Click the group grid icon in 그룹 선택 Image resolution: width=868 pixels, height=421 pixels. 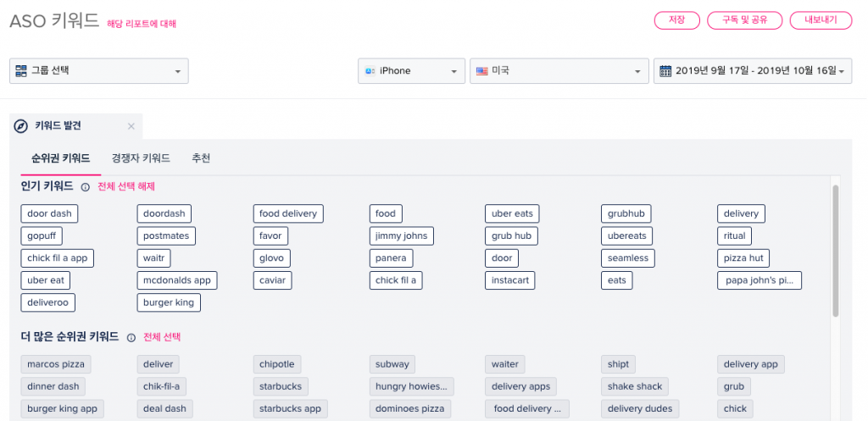click(x=21, y=71)
